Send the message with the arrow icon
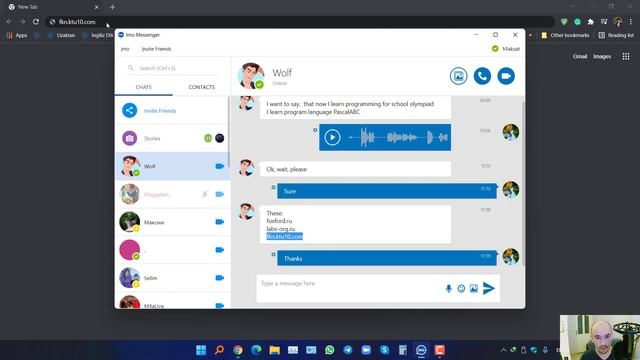 (x=489, y=288)
